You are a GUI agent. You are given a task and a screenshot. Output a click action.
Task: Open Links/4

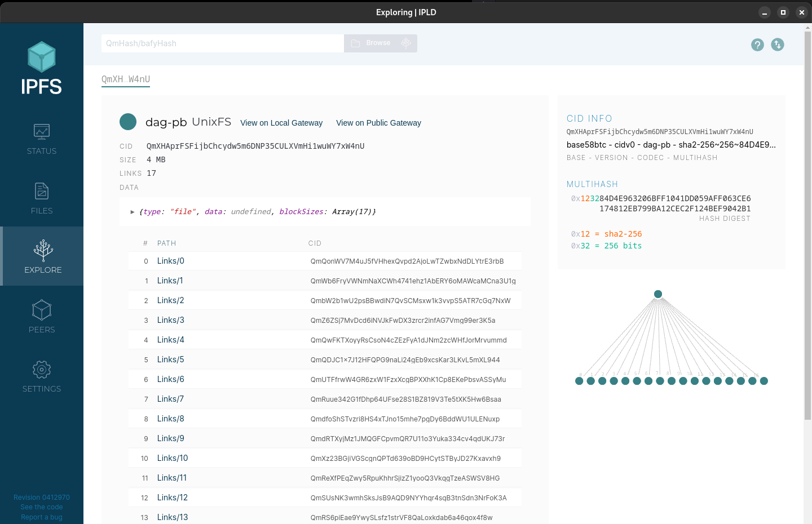pyautogui.click(x=171, y=340)
